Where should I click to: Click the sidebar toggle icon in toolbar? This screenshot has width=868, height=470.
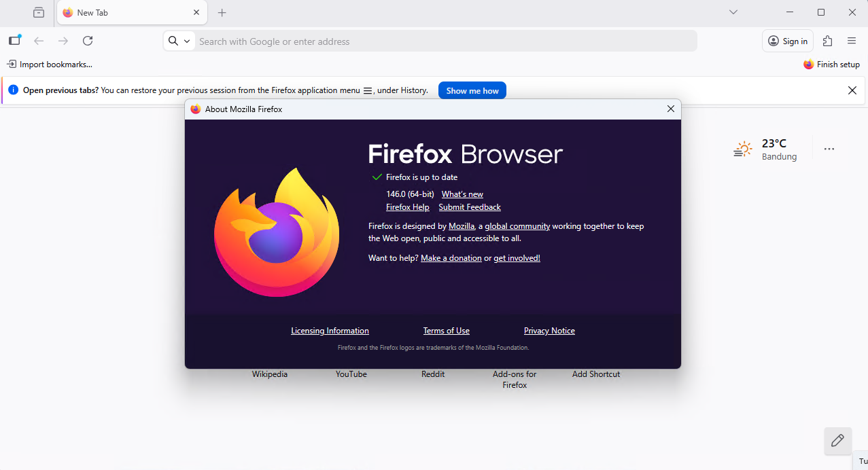pyautogui.click(x=14, y=41)
